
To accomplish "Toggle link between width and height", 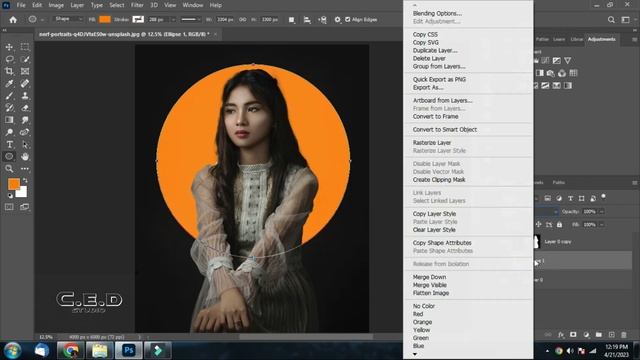I will [242, 20].
